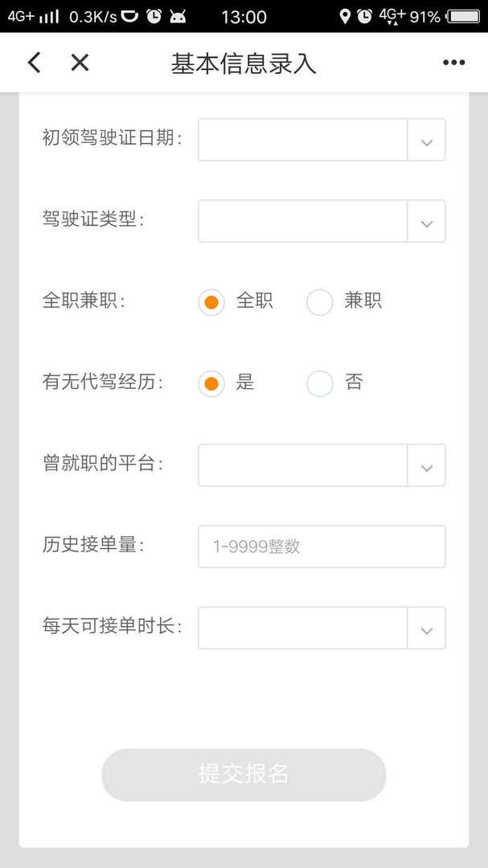Tap the 13:00 clock in status bar

click(x=244, y=16)
